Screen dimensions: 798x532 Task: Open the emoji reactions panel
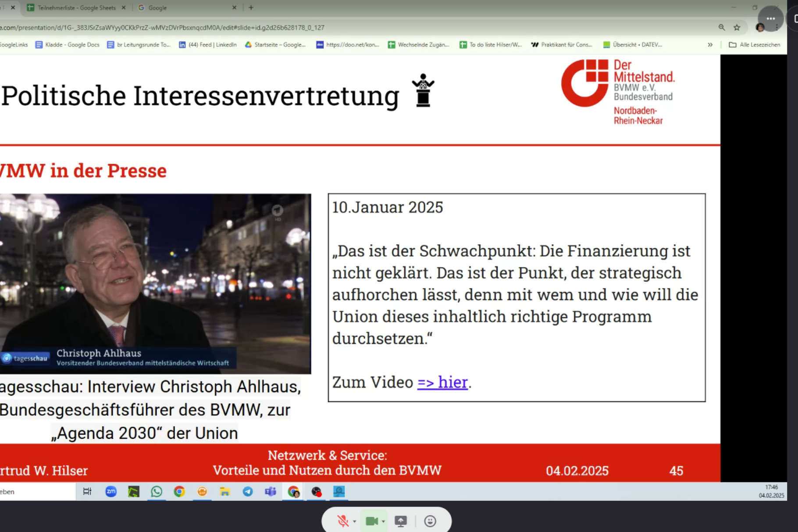point(430,521)
